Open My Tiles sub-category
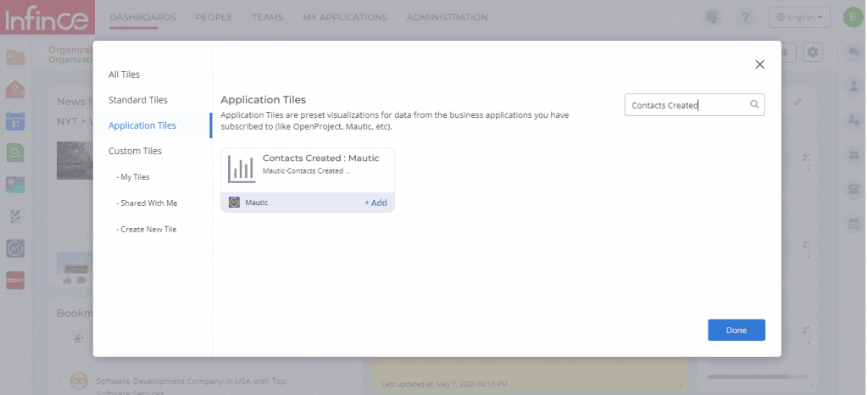The image size is (868, 395). pos(133,177)
